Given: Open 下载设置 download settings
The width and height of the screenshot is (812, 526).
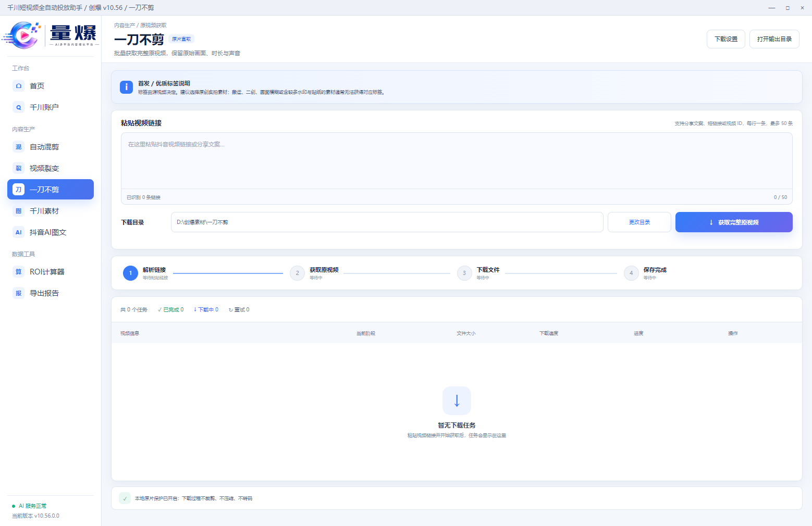Looking at the screenshot, I should tap(726, 39).
